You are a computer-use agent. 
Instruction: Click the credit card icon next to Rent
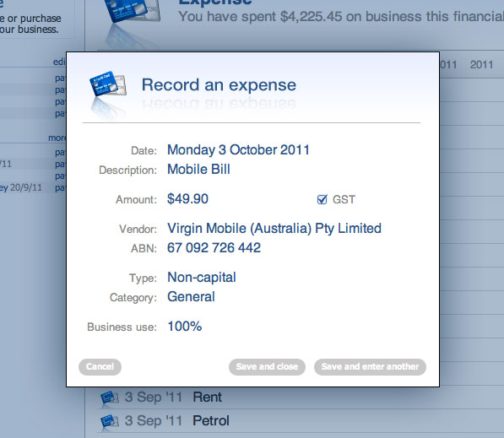pyautogui.click(x=109, y=397)
